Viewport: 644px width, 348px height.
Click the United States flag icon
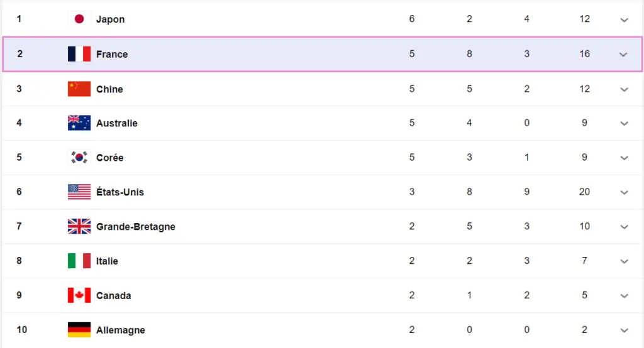[79, 192]
